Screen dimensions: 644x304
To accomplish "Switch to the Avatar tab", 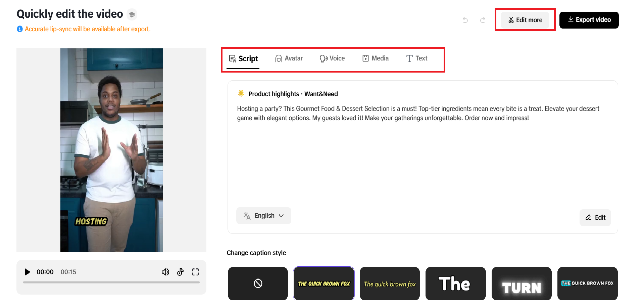I will [x=289, y=58].
